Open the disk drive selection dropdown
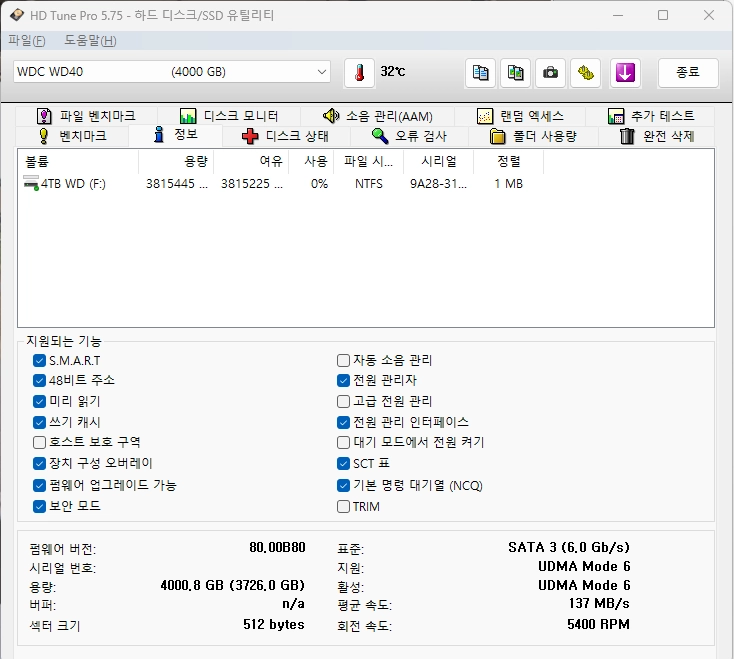734x659 pixels. tap(172, 72)
